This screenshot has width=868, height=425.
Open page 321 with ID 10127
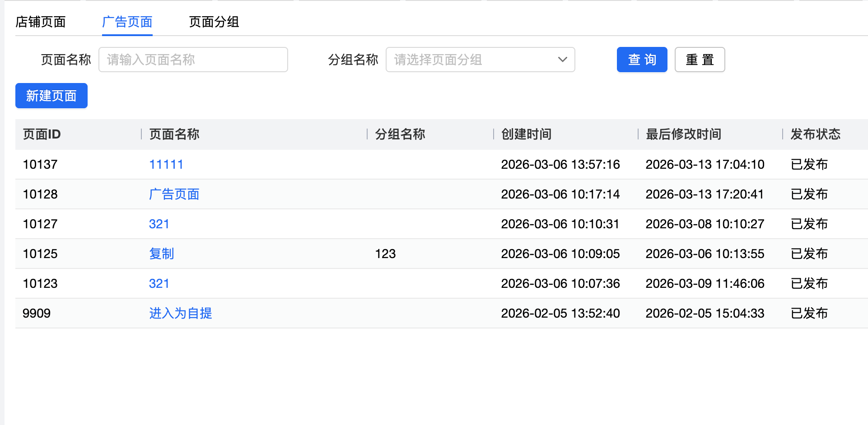coord(159,224)
